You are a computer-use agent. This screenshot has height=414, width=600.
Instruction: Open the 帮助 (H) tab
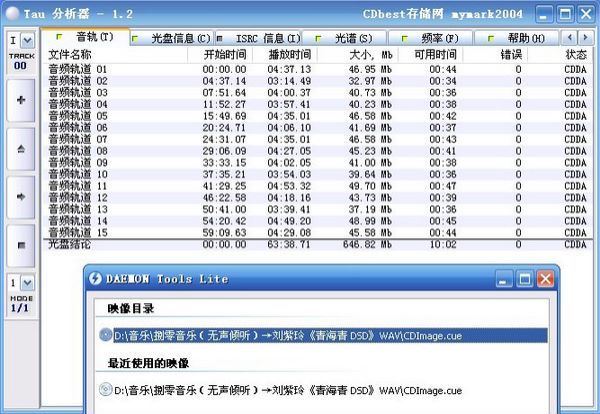(517, 38)
